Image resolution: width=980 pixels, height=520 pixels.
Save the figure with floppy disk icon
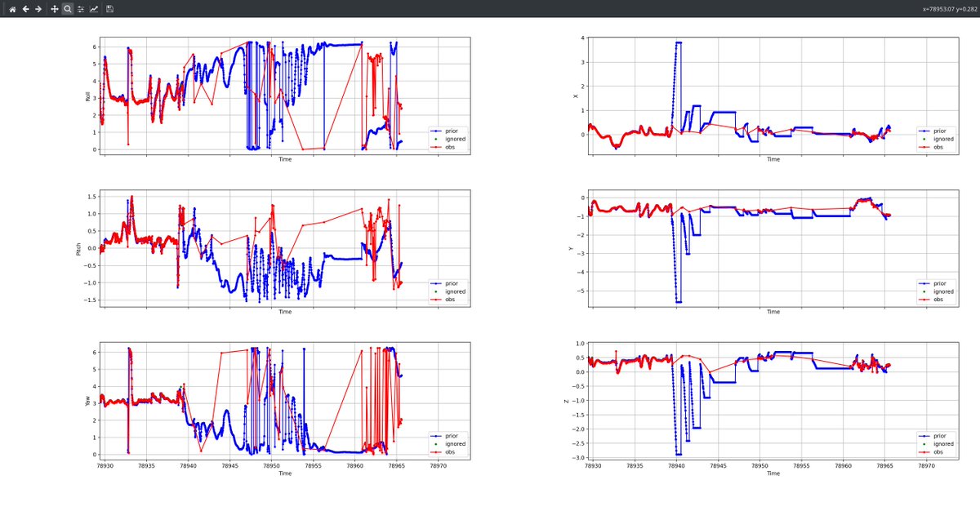click(x=110, y=9)
